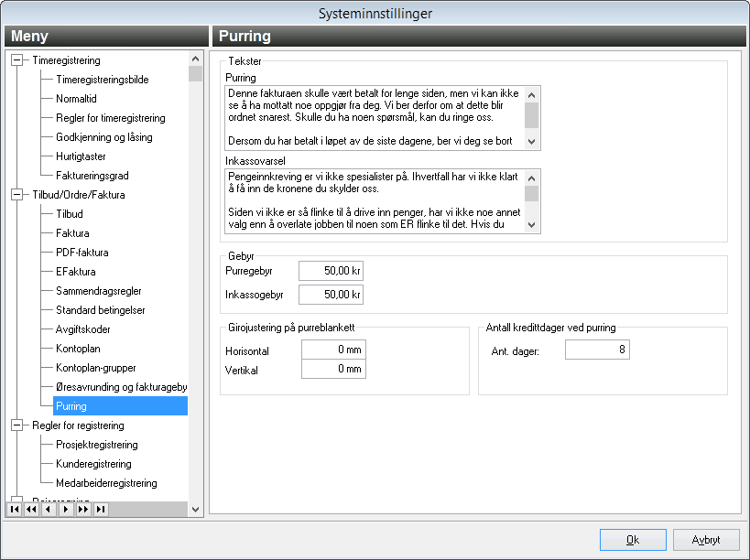Click the Avbryt button

point(706,540)
